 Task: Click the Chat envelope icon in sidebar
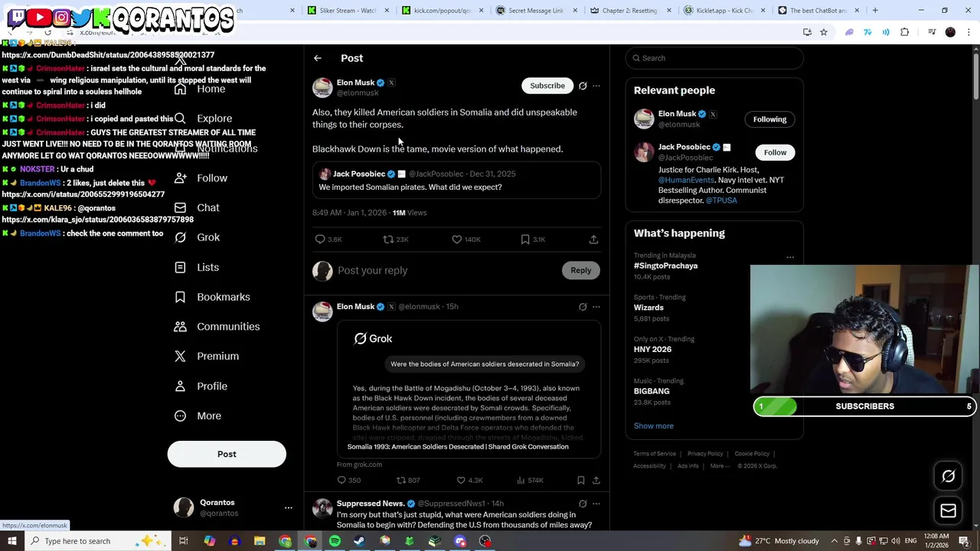click(x=180, y=208)
